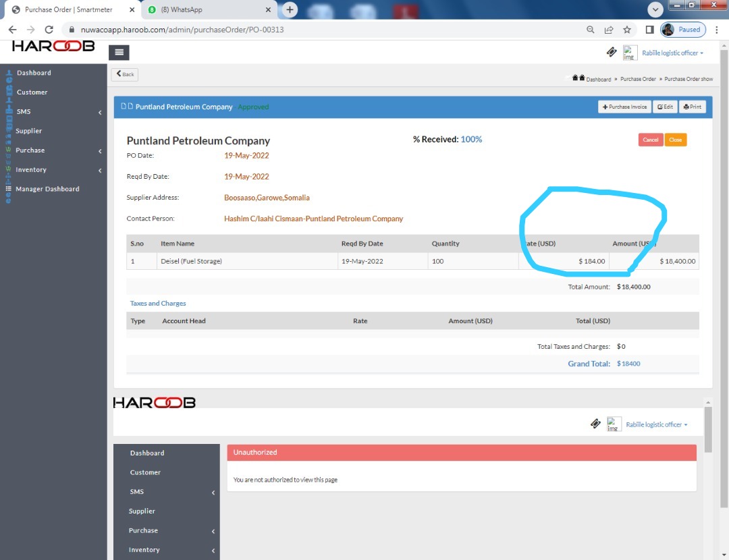This screenshot has width=729, height=560.
Task: Click the tag icon in top header
Action: [x=612, y=52]
